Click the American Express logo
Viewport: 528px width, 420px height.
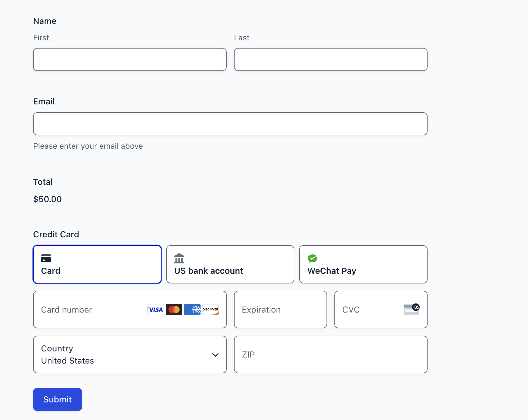coord(192,310)
